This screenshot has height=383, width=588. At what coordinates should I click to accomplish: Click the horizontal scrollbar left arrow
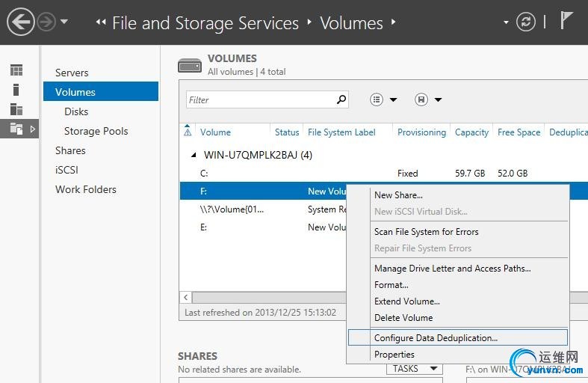point(186,298)
